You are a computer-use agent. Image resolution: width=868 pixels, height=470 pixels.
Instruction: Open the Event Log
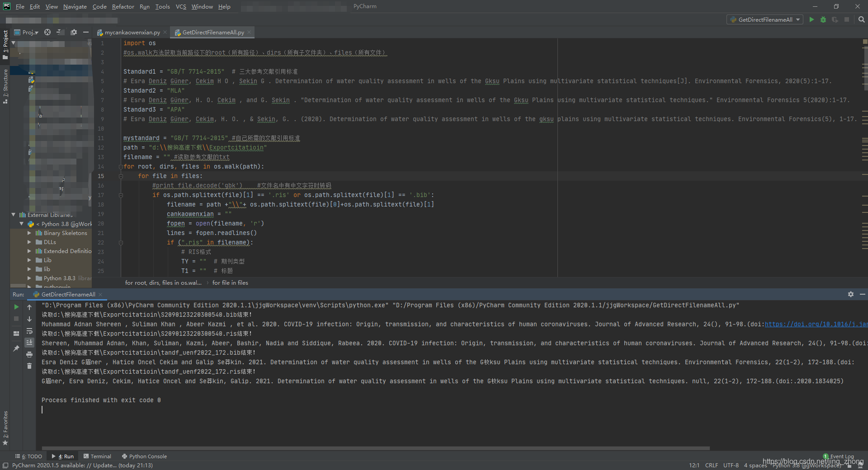pyautogui.click(x=839, y=456)
